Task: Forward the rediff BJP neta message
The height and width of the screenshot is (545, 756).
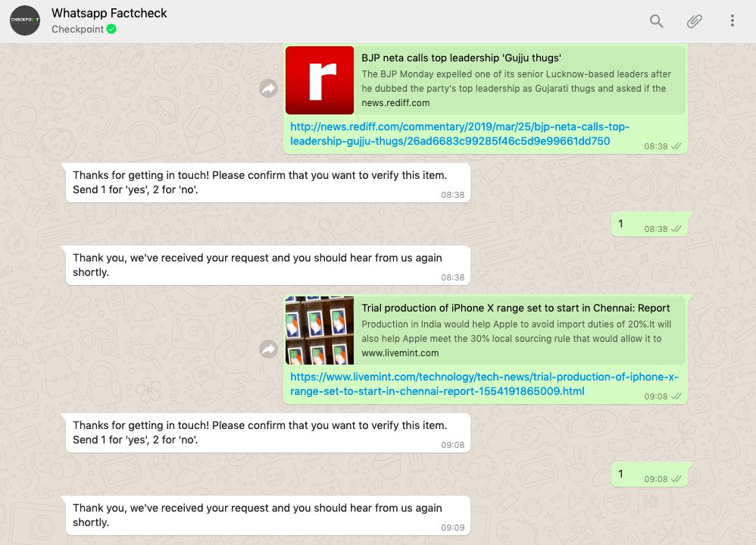Action: (268, 89)
